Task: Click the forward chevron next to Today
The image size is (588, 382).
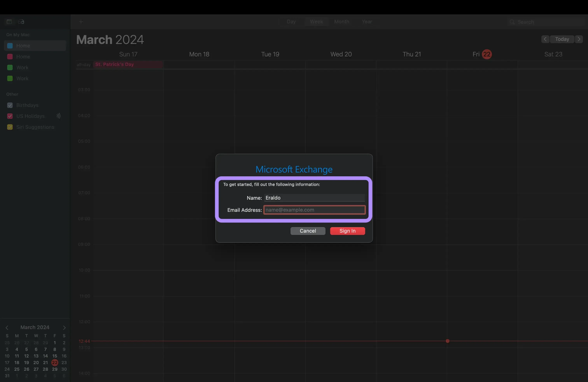Action: pyautogui.click(x=579, y=39)
